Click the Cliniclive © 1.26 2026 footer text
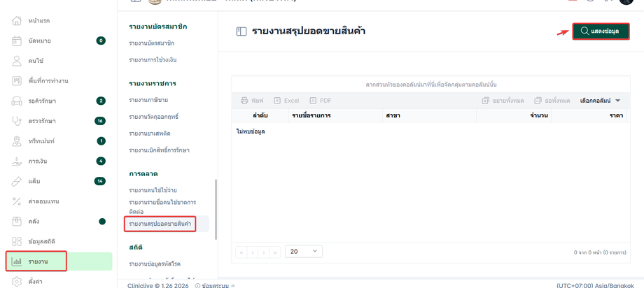Viewport: 644px width, 288px height. (x=157, y=285)
